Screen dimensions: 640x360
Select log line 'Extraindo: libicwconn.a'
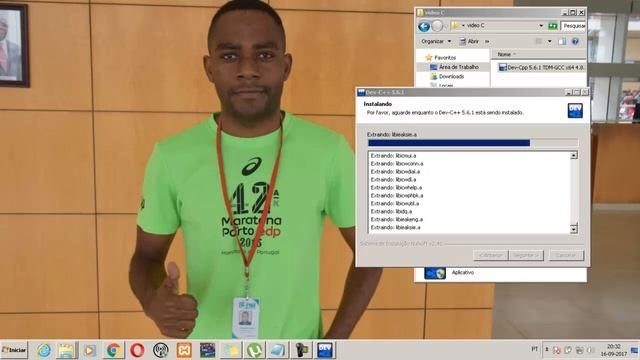tap(397, 164)
